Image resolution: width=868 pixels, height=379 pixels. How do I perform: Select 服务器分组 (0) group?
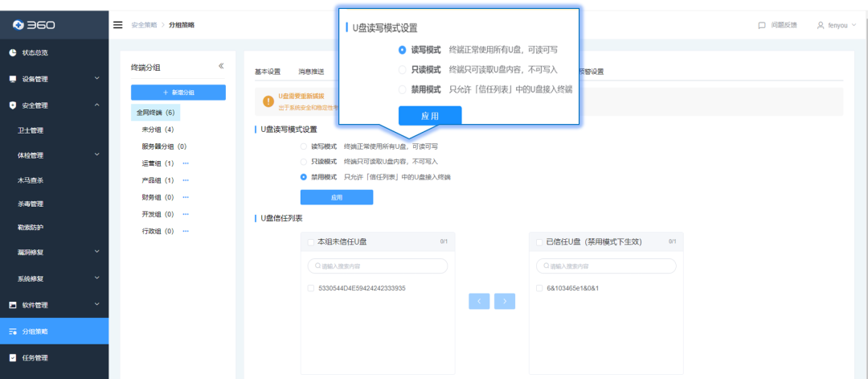(164, 146)
